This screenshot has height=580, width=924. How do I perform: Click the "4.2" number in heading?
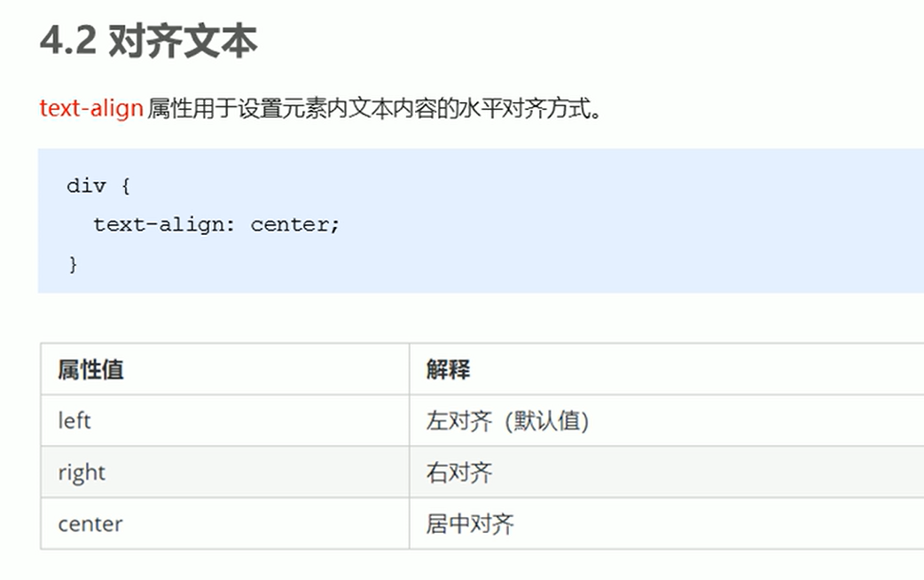coord(67,42)
